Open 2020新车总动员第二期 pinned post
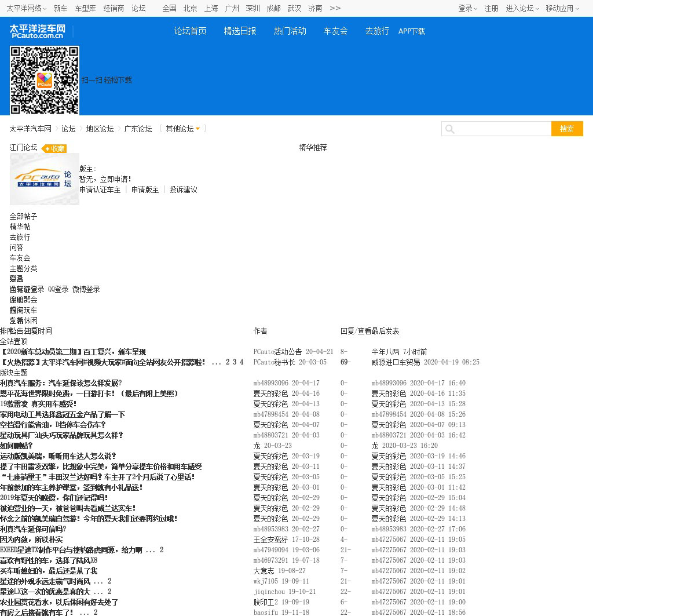Viewport: 695px width, 616px height. click(73, 352)
